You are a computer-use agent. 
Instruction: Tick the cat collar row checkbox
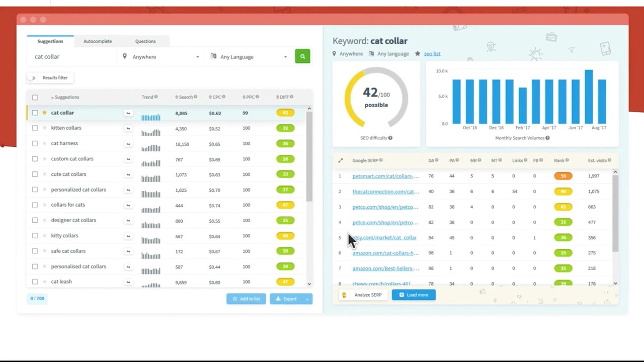pyautogui.click(x=35, y=113)
